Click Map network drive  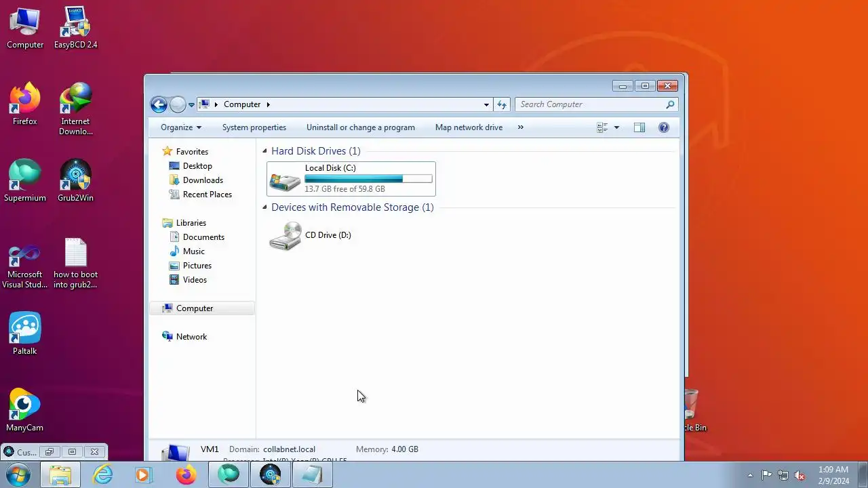(x=469, y=127)
